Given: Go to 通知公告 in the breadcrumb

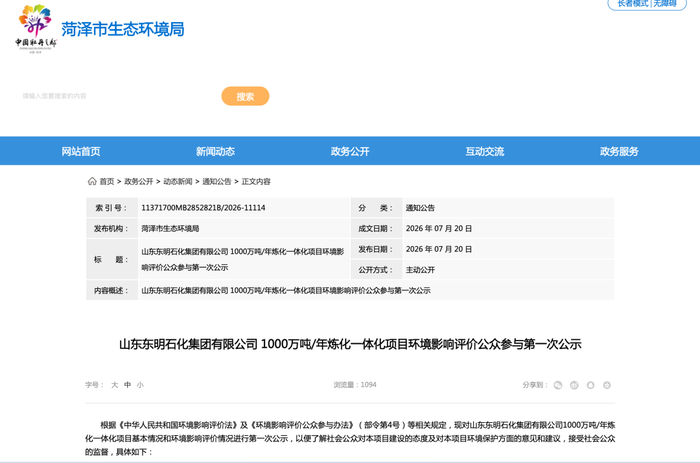Looking at the screenshot, I should 217,181.
